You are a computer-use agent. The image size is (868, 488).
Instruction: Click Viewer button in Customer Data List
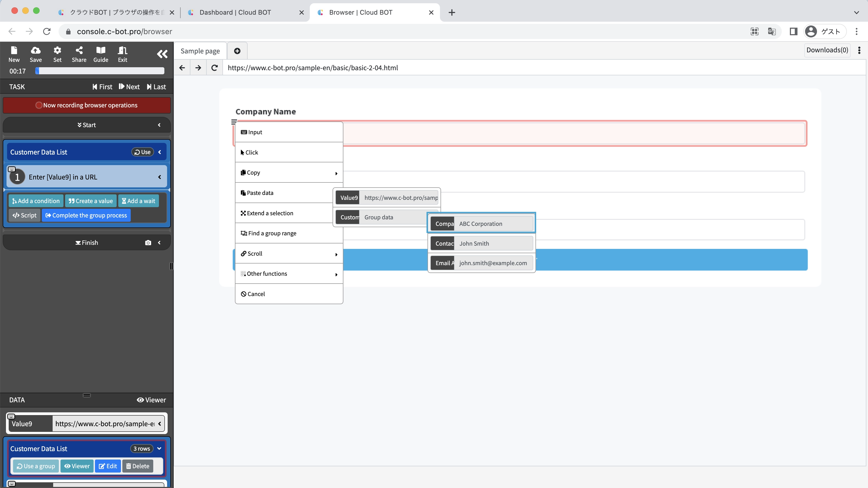coord(77,466)
